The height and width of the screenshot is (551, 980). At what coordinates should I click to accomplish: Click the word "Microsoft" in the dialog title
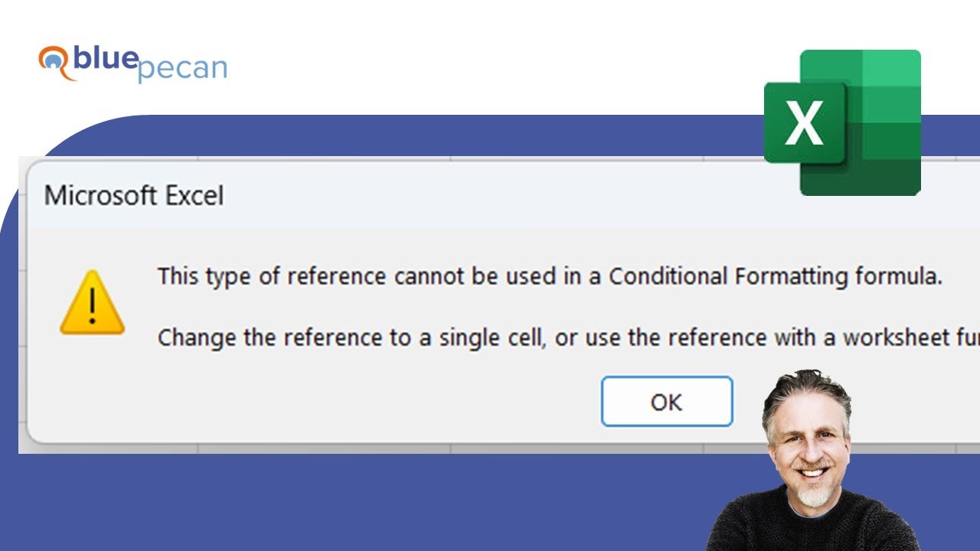click(x=101, y=195)
